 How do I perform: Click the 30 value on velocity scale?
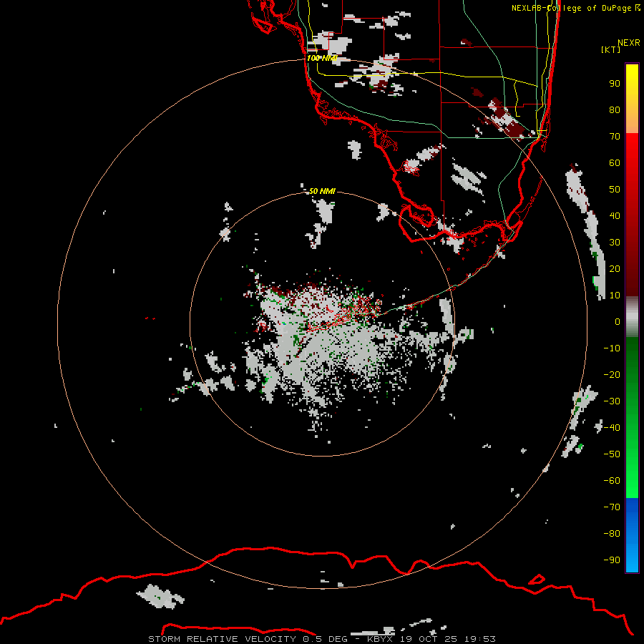point(615,243)
